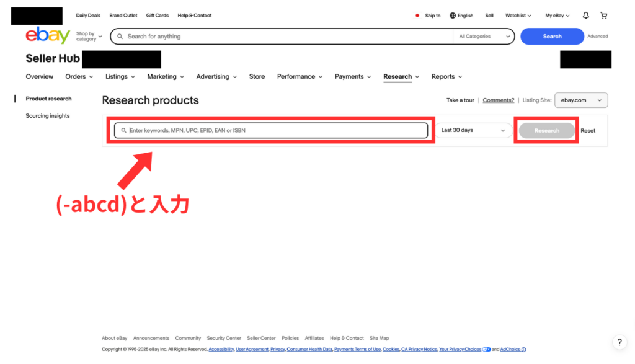Open Advanced search link
This screenshot has width=635, height=364.
coord(597,37)
